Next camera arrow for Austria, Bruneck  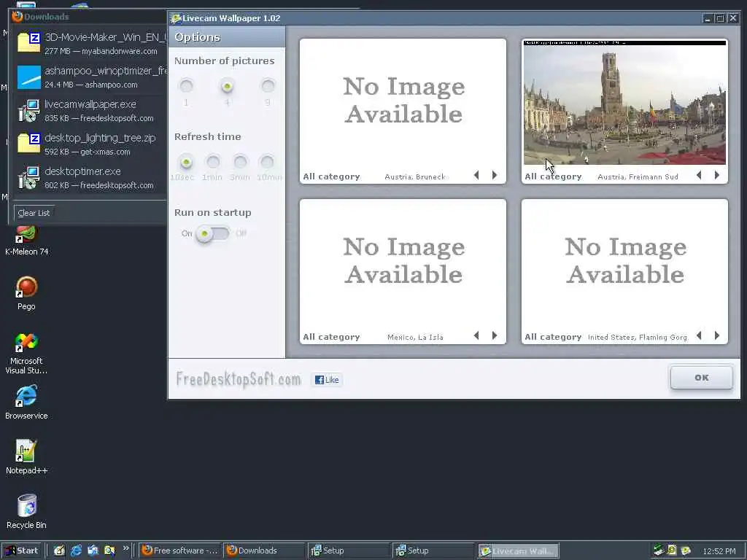495,175
